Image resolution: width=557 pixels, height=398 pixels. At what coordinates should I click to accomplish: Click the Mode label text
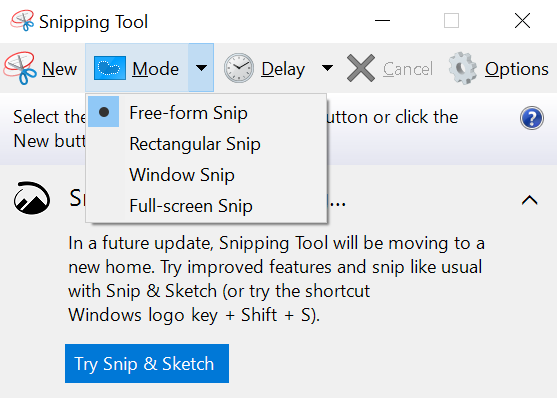click(155, 69)
